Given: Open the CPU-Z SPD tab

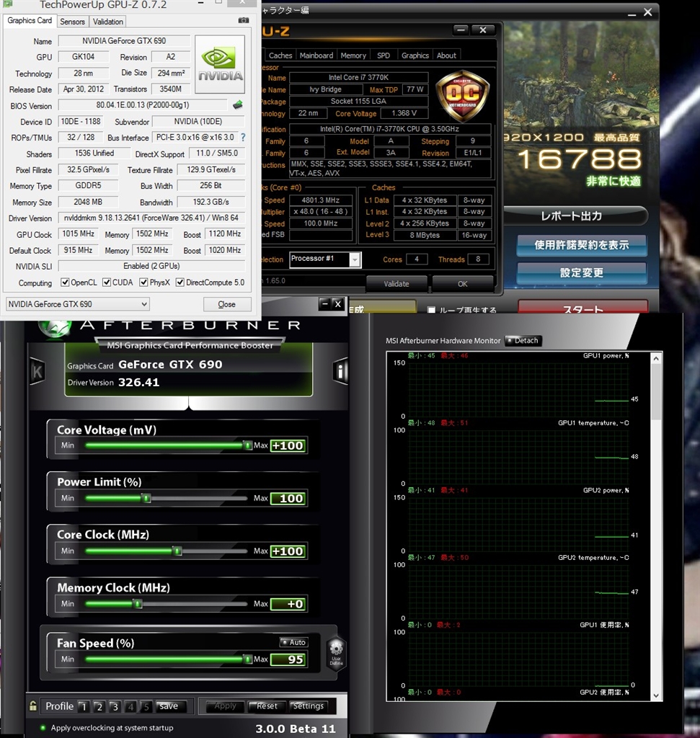Looking at the screenshot, I should (x=384, y=55).
